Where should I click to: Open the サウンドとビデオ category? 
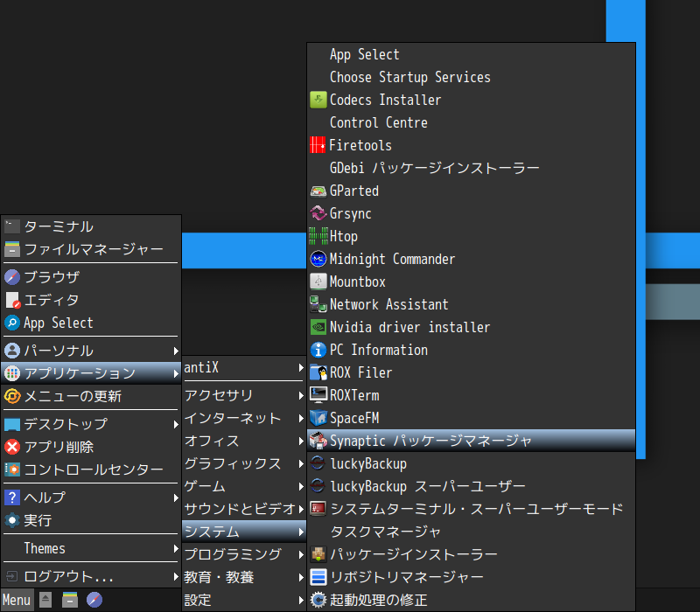pos(244,509)
